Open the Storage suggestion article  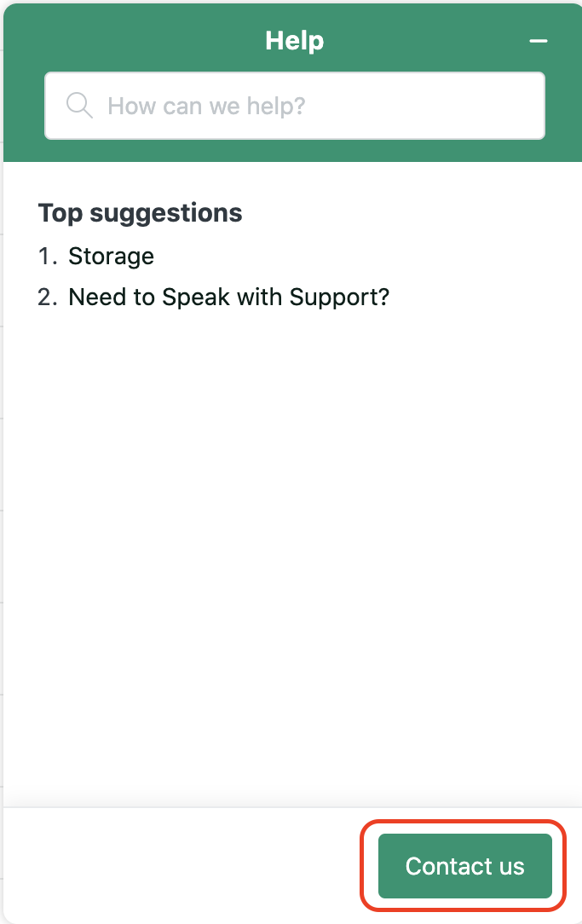111,257
